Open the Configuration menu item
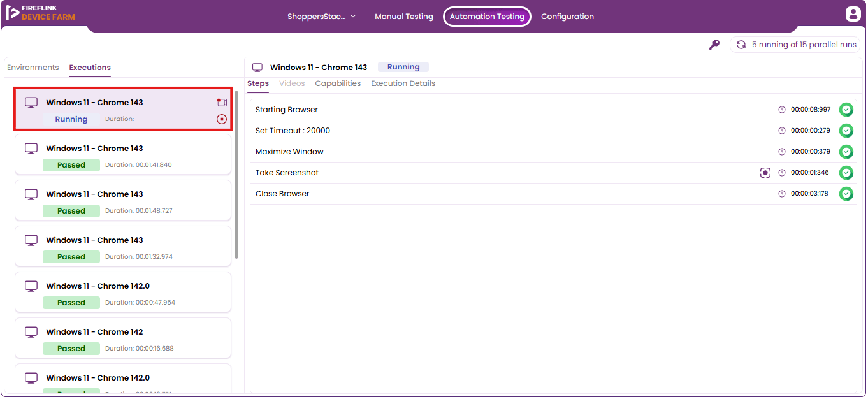 567,17
